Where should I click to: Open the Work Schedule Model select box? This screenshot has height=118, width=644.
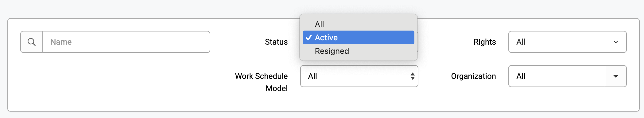[x=359, y=76]
